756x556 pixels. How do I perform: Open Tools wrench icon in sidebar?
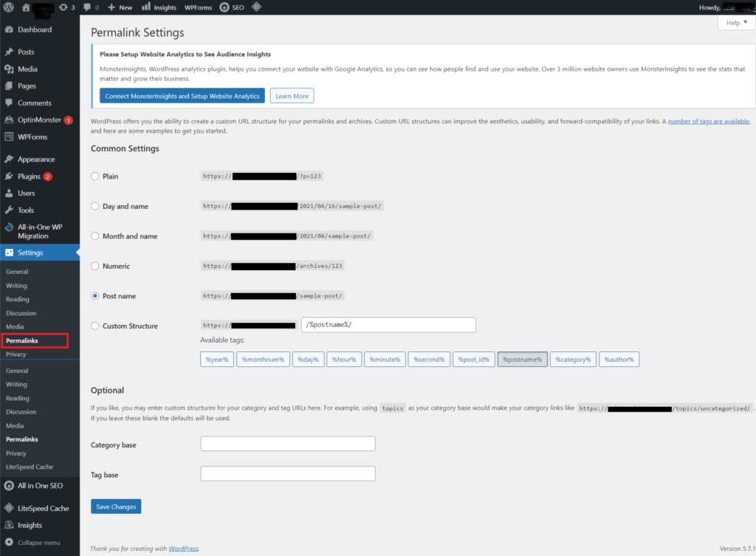click(9, 210)
